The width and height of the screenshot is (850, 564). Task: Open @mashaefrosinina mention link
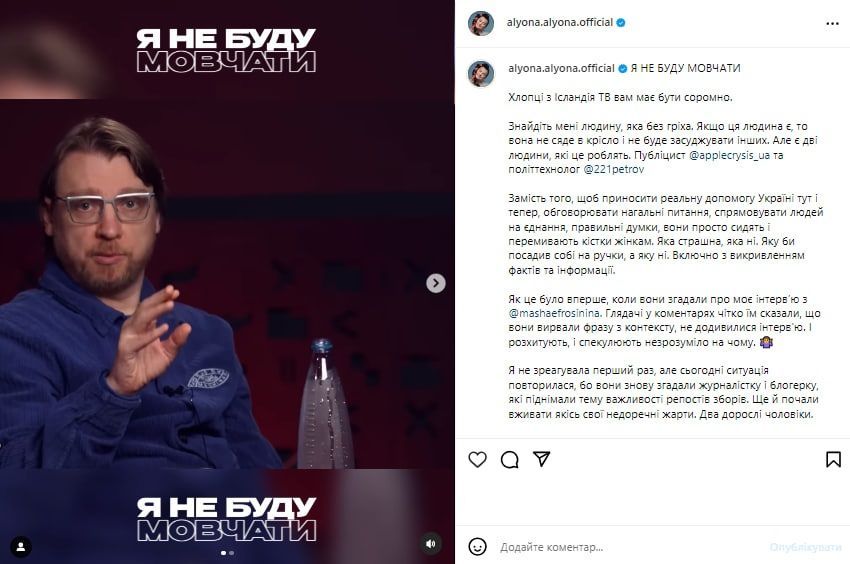click(555, 313)
